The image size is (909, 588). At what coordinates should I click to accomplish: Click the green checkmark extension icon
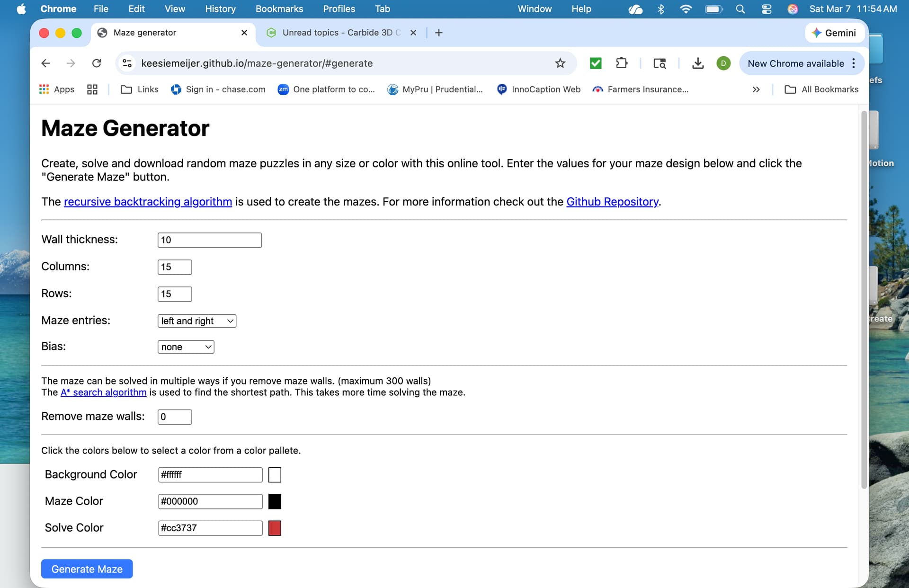point(596,63)
